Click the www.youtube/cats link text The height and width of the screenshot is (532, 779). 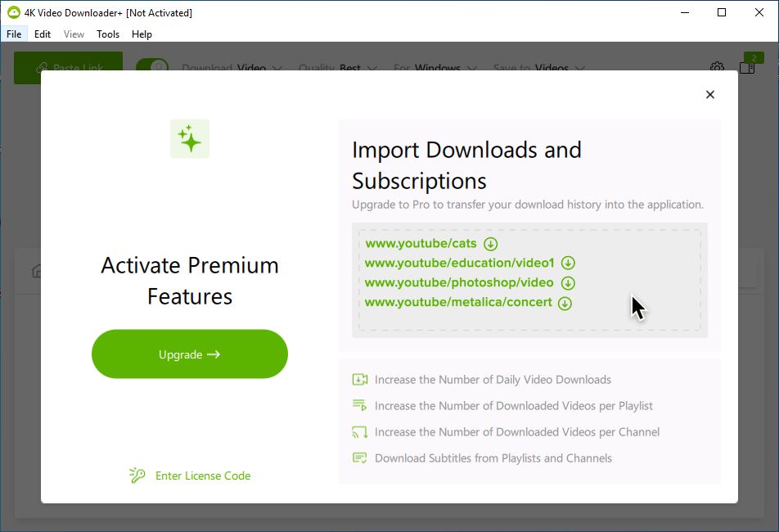(x=421, y=243)
